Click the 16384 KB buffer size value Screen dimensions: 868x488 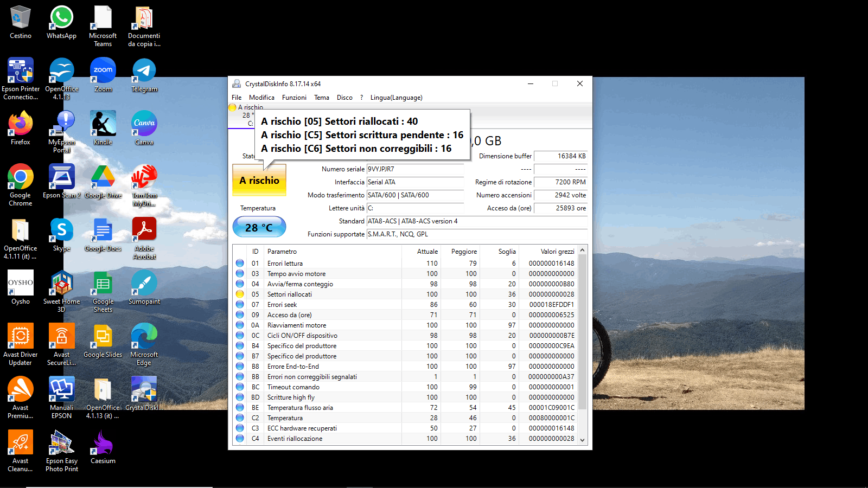560,156
